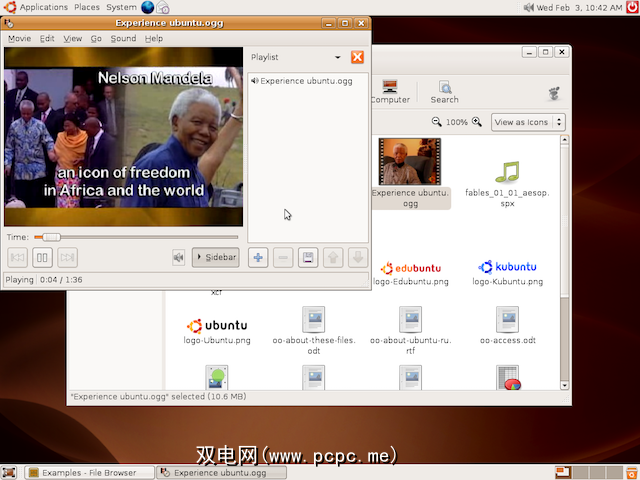Open the Movie menu

(19, 38)
